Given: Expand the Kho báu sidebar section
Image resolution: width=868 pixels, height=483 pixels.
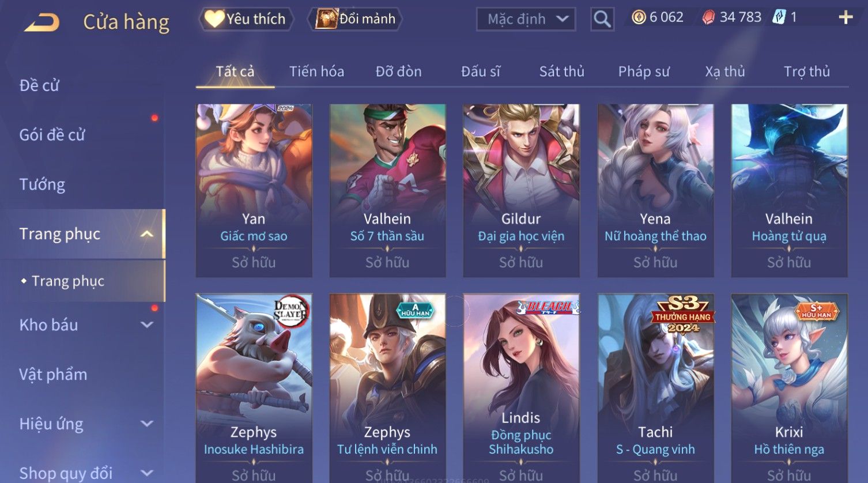Looking at the screenshot, I should (147, 325).
